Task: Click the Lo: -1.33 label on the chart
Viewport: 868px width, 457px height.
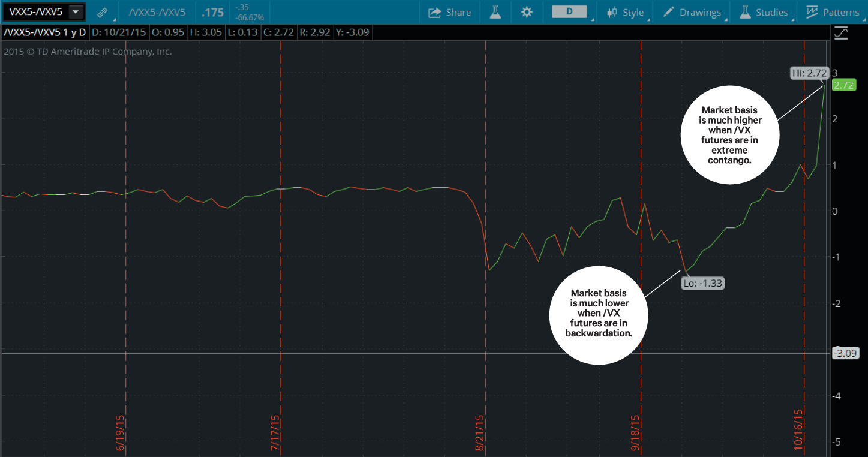Action: click(702, 282)
